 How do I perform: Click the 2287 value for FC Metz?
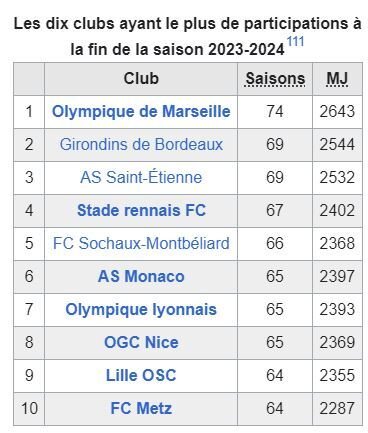pos(337,409)
